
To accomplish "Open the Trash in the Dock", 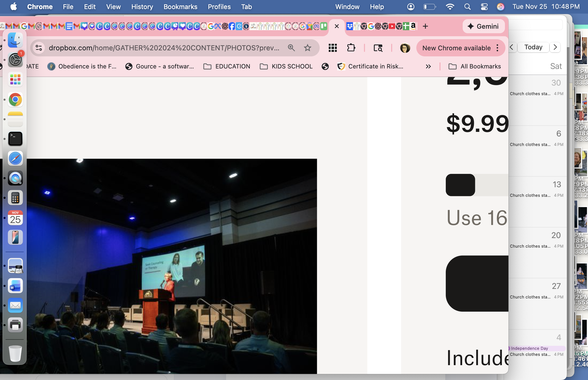I will [15, 353].
